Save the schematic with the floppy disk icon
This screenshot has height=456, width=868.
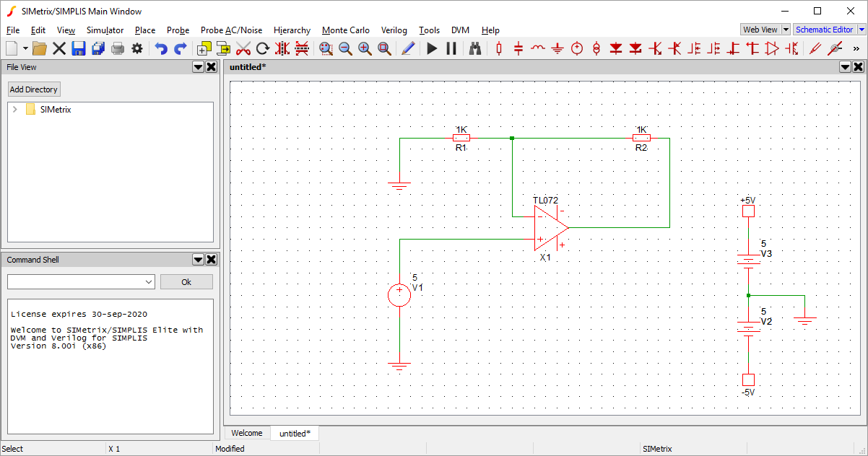(x=79, y=48)
